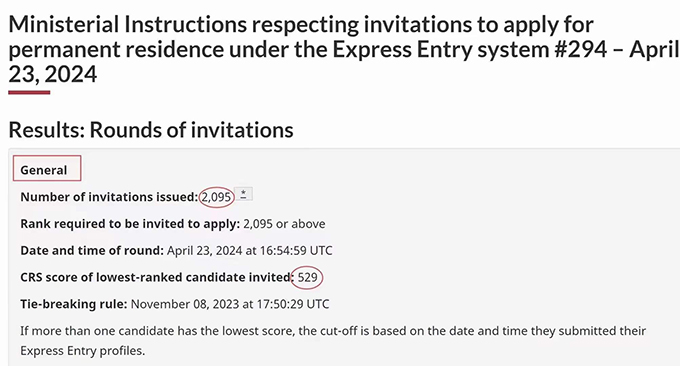Click #294 in the page title
Viewport: 680px width, 366px height.
pos(581,49)
